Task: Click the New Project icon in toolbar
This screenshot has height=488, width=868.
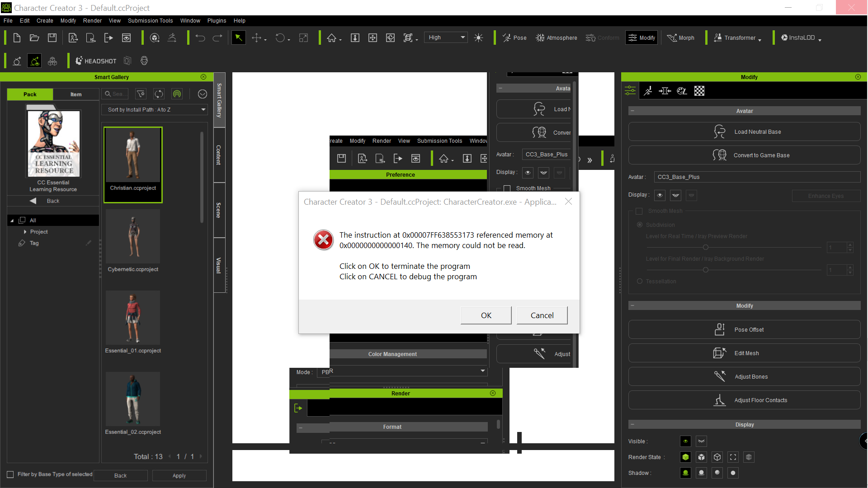Action: (17, 38)
